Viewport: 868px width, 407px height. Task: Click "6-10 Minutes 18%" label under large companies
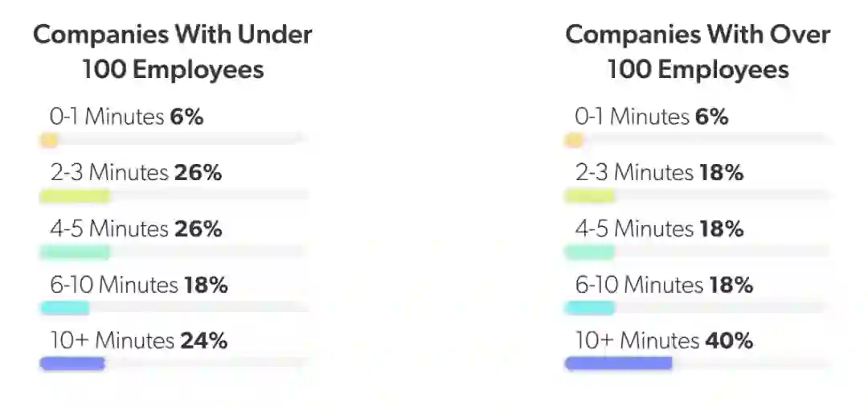click(663, 285)
